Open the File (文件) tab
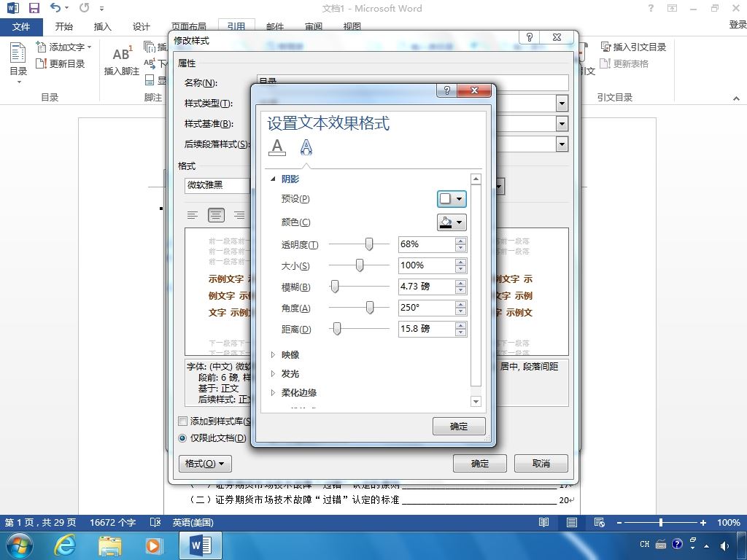This screenshot has height=560, width=747. tap(21, 27)
